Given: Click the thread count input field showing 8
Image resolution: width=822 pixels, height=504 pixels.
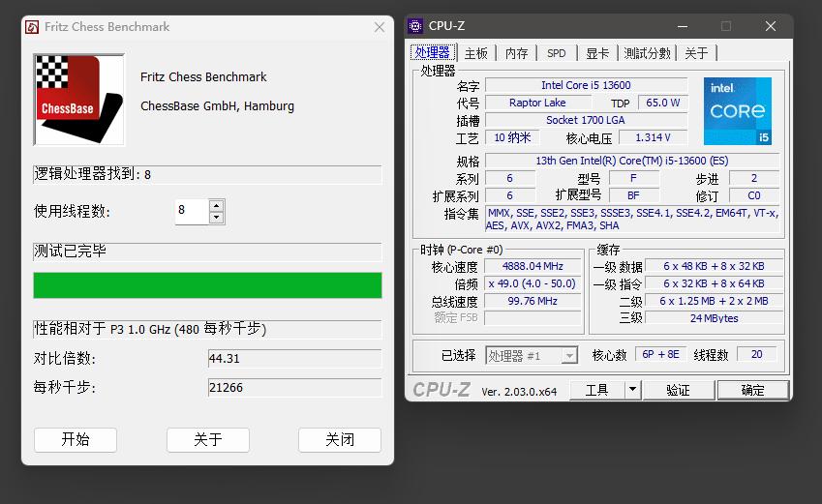Looking at the screenshot, I should pos(192,212).
